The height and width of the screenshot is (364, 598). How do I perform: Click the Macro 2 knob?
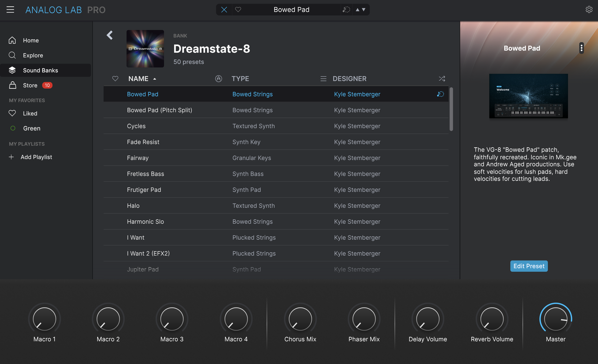coord(108,319)
